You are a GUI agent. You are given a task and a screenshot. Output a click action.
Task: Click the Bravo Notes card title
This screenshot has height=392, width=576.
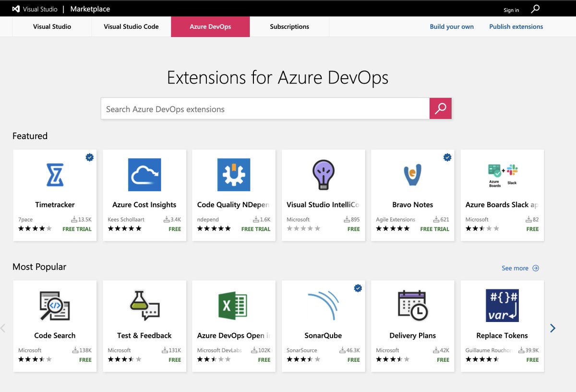pos(413,205)
